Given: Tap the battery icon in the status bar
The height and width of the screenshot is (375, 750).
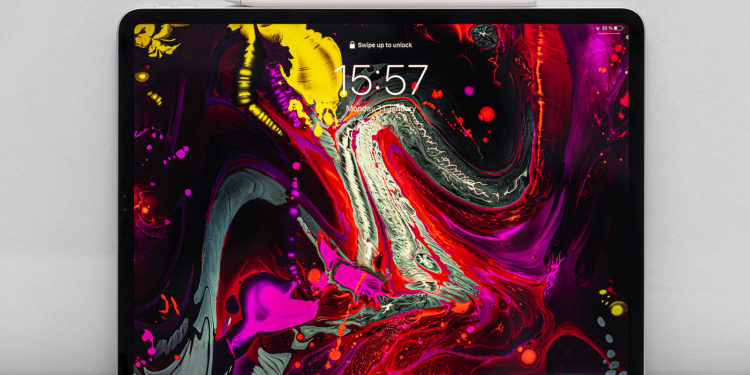Looking at the screenshot, I should pyautogui.click(x=618, y=28).
